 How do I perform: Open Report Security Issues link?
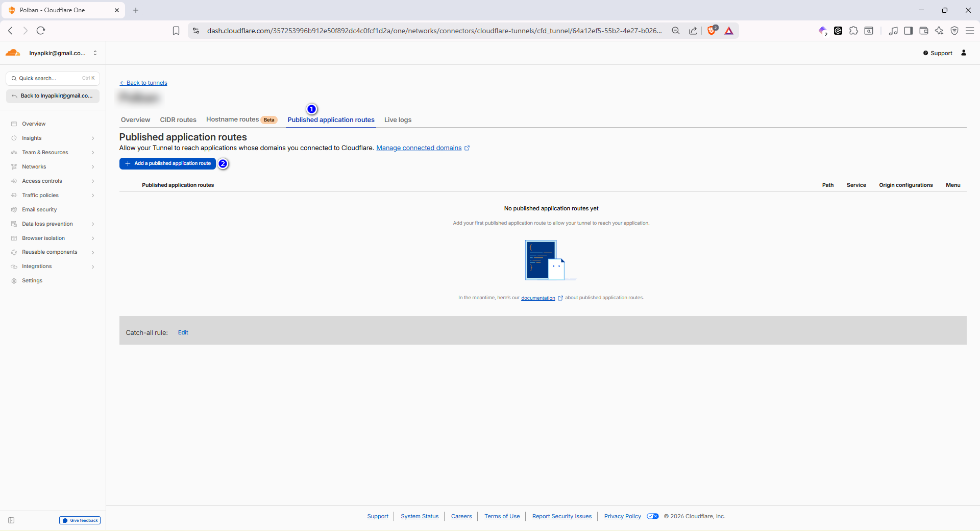562,516
